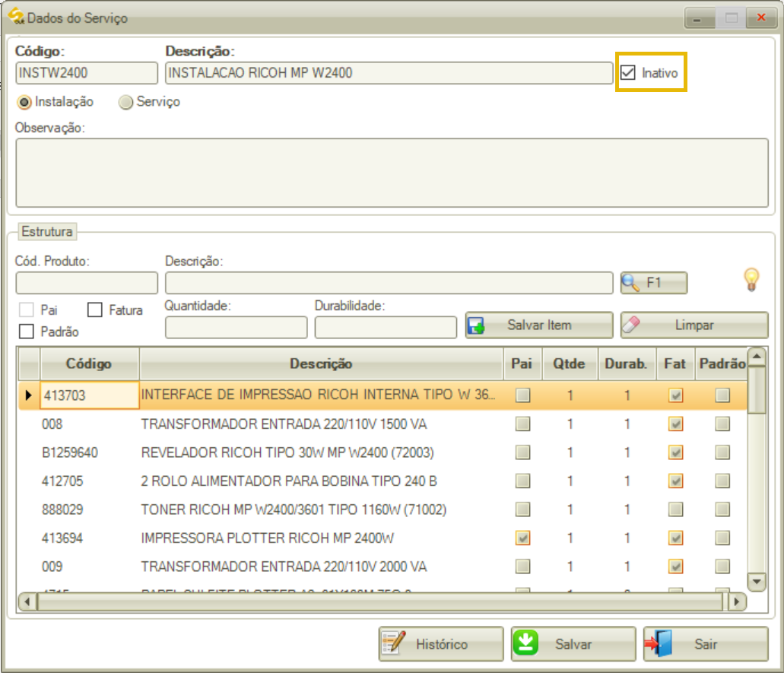Click the Descrição column header in grid
The height and width of the screenshot is (673, 784).
tap(321, 364)
